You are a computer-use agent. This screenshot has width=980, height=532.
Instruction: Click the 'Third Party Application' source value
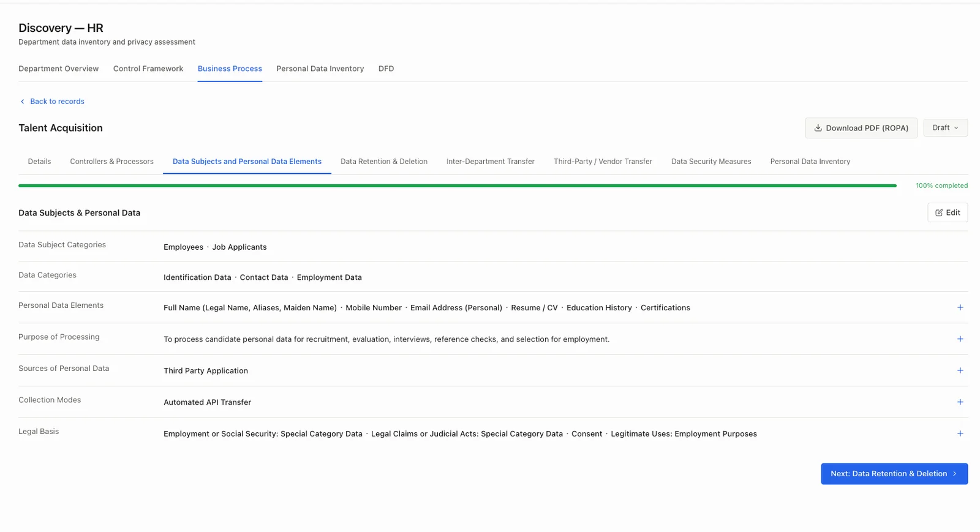tap(206, 370)
